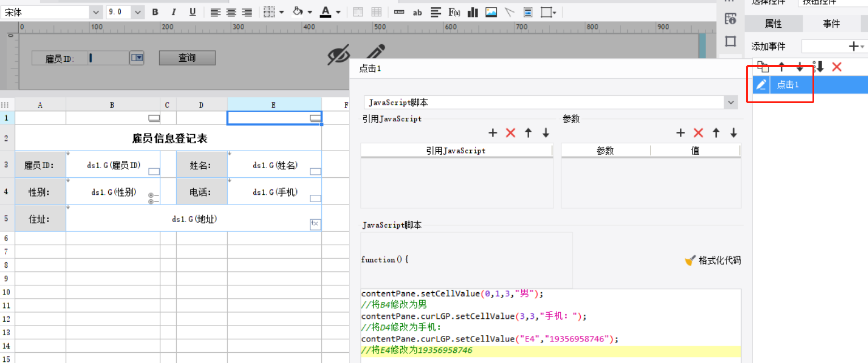This screenshot has width=868, height=363.
Task: Click the 查询 button in parameter pane
Action: [187, 58]
